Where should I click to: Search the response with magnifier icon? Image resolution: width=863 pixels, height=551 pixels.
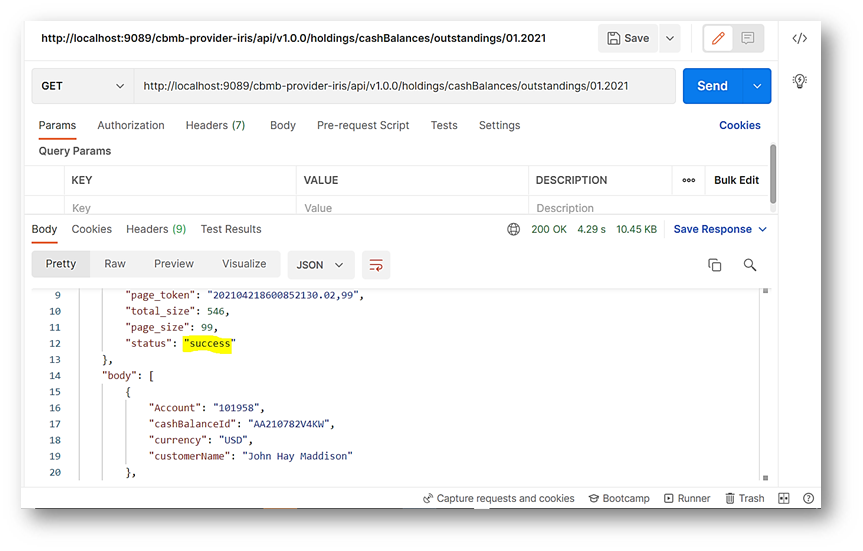point(750,265)
